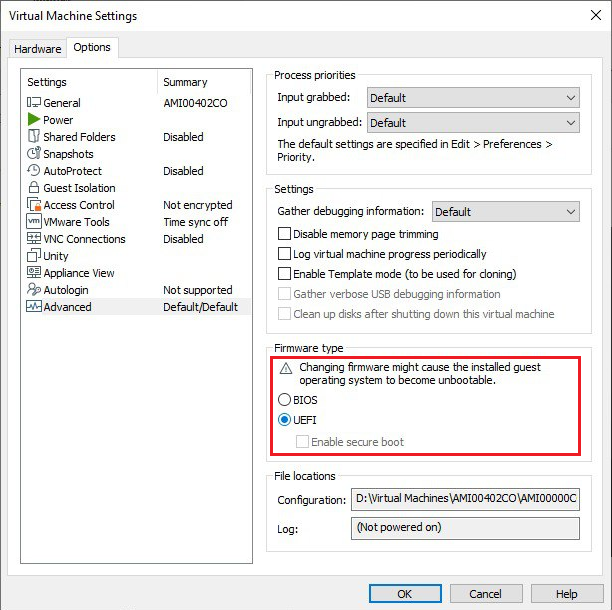Select the Options tab
The image size is (612, 610).
(x=92, y=48)
